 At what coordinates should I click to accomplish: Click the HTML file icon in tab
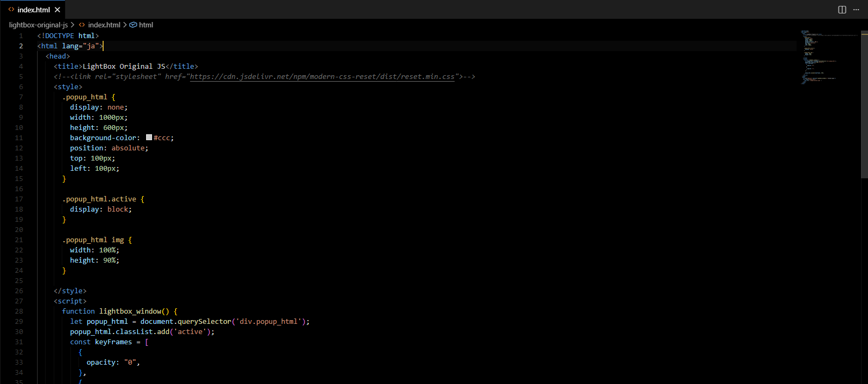[11, 10]
